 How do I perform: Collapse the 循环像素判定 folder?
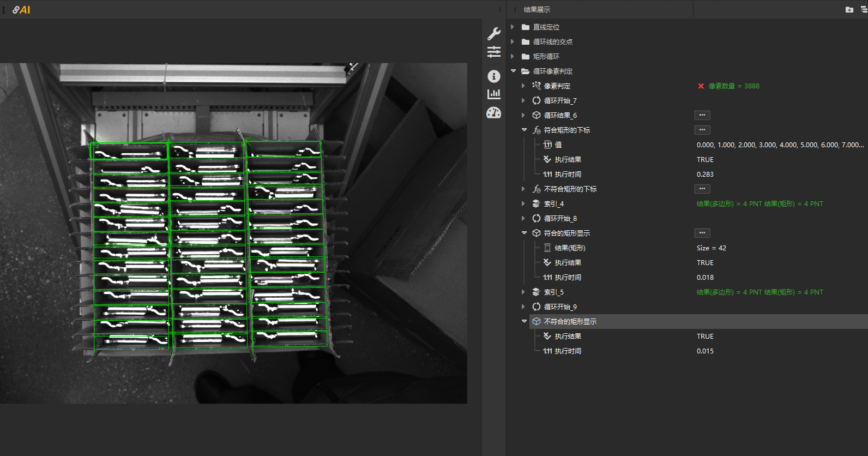[513, 71]
